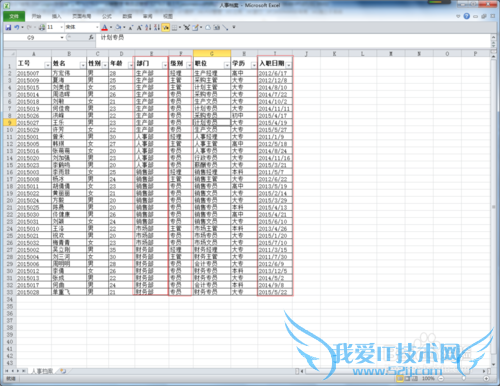Open the green File tab
The image size is (500, 386).
(14, 16)
